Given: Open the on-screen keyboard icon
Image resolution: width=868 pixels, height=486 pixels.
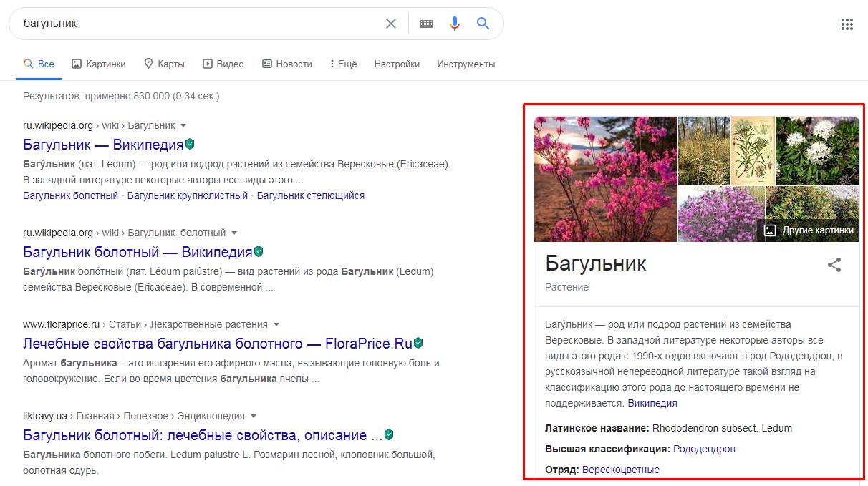Looking at the screenshot, I should coord(426,23).
